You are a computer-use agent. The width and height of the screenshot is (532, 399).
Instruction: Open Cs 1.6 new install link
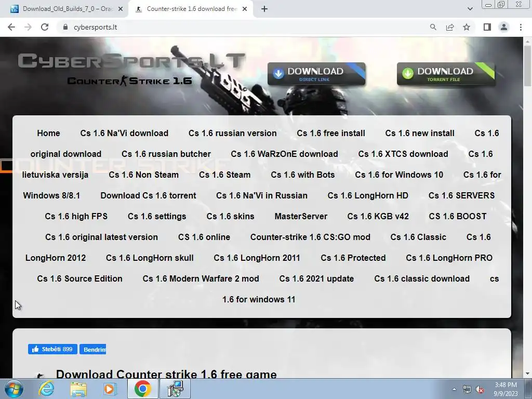point(420,133)
